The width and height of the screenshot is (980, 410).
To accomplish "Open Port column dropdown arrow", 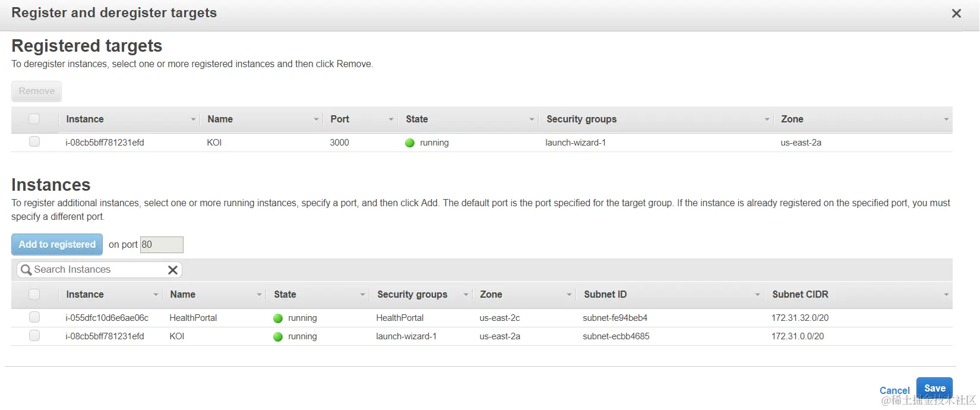I will (391, 119).
